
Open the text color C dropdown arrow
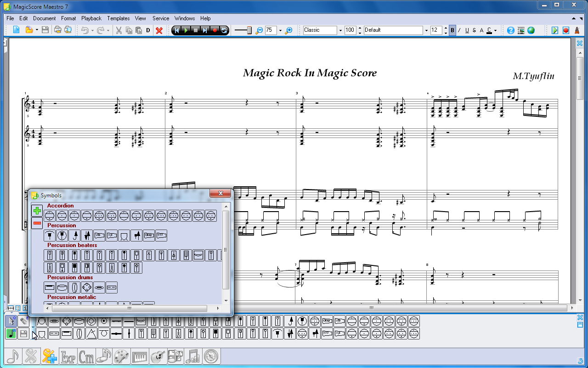[495, 30]
